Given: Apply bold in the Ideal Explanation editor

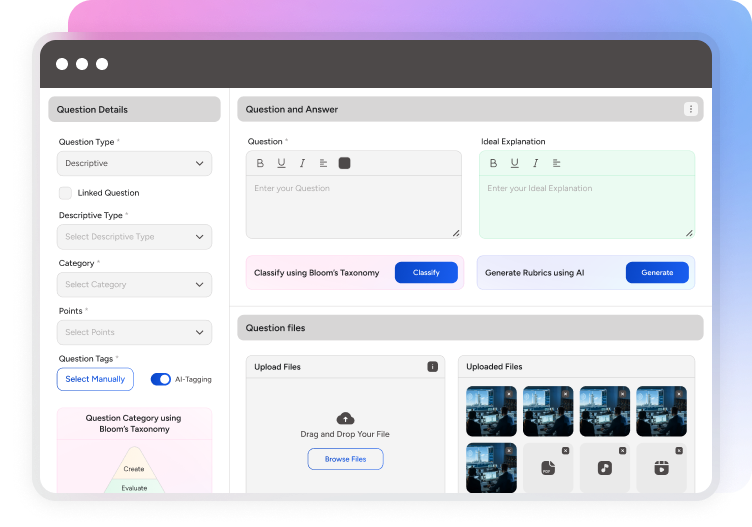Looking at the screenshot, I should point(493,163).
